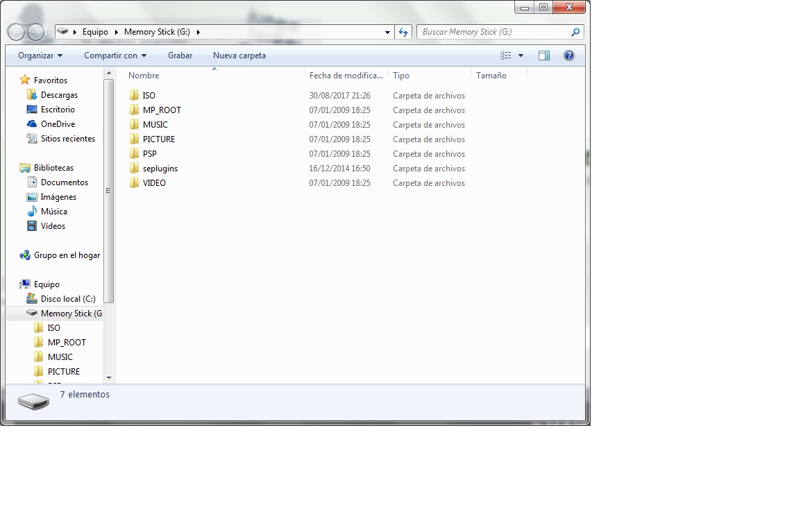This screenshot has width=812, height=505.
Task: Click the seplugins date 16/12/2014 16:50
Action: click(x=339, y=168)
